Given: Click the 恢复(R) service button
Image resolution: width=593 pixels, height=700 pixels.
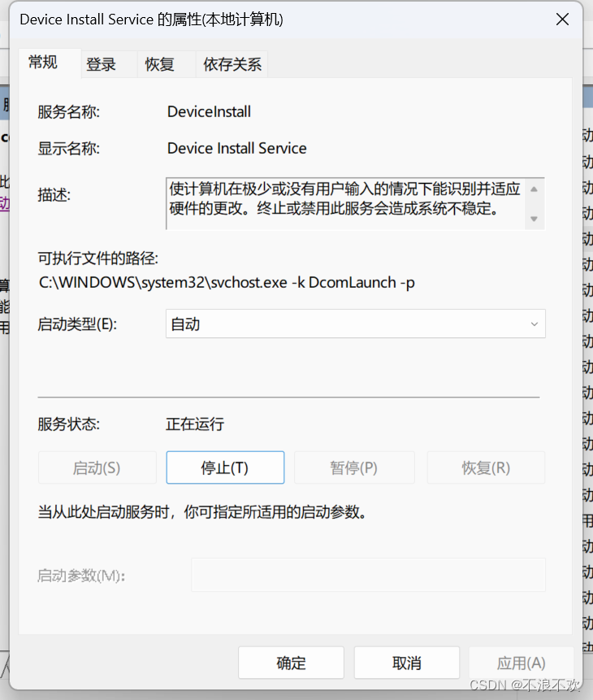Looking at the screenshot, I should click(486, 467).
